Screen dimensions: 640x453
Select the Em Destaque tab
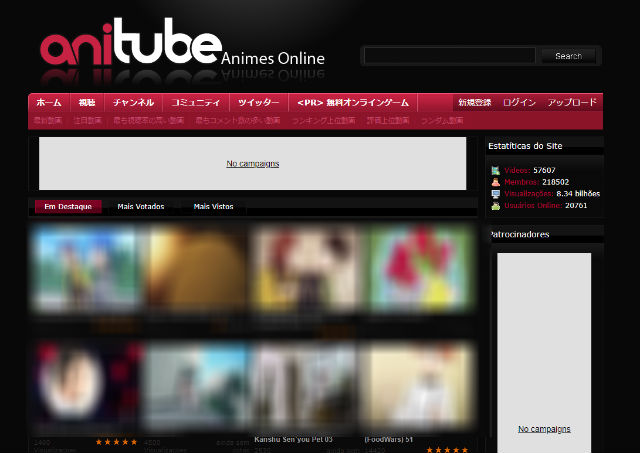coord(68,207)
